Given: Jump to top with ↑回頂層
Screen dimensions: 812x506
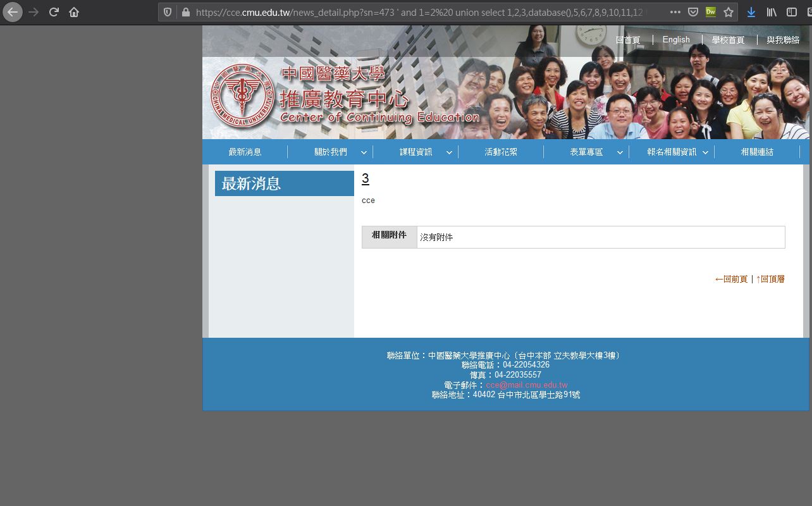Looking at the screenshot, I should click(x=770, y=279).
